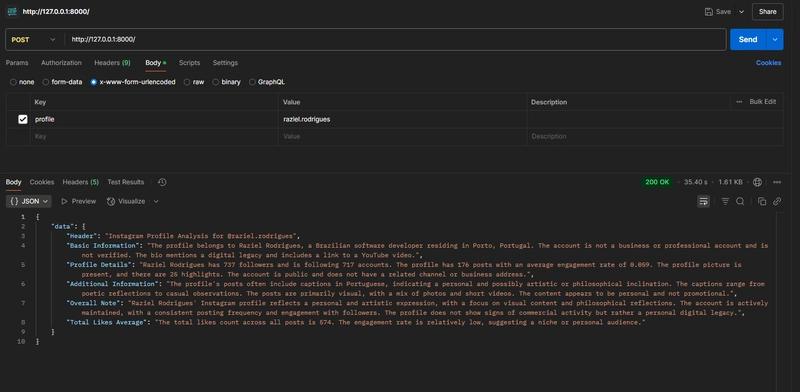The width and height of the screenshot is (800, 392).
Task: Expand the chevron next to Visualize
Action: click(x=156, y=202)
